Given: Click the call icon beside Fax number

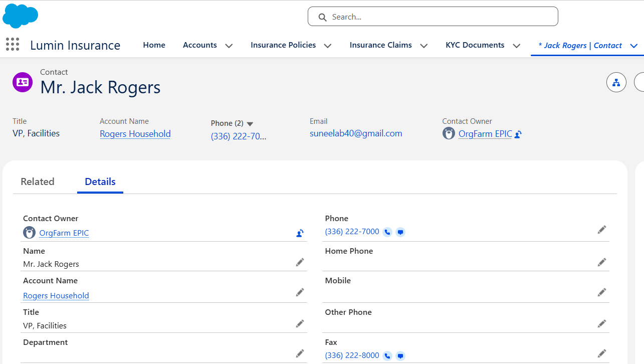Looking at the screenshot, I should point(387,356).
